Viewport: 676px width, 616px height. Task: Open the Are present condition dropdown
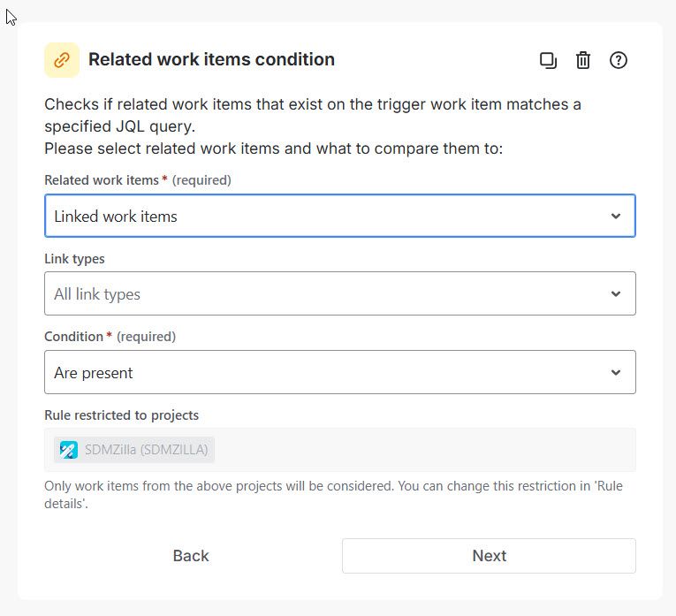339,372
